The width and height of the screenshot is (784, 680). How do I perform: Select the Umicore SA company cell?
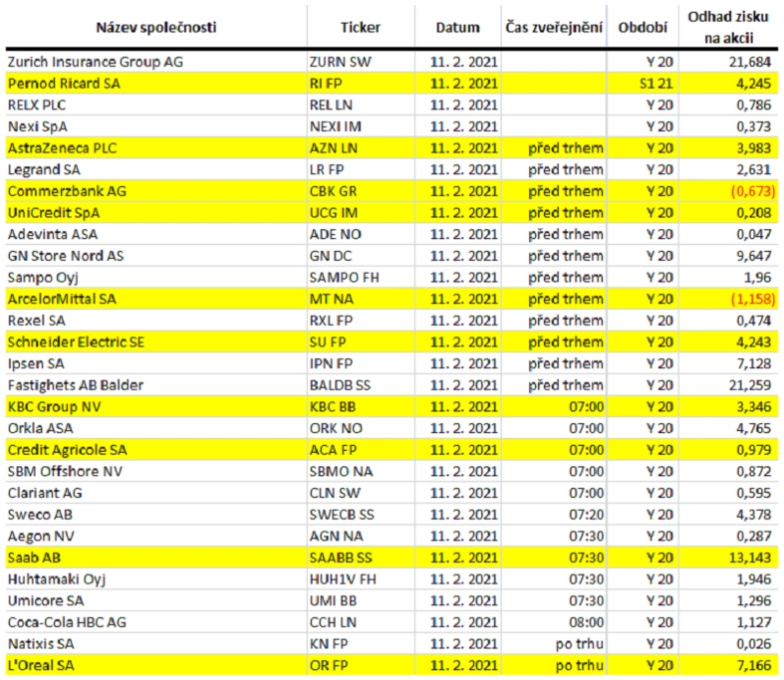coord(156,600)
